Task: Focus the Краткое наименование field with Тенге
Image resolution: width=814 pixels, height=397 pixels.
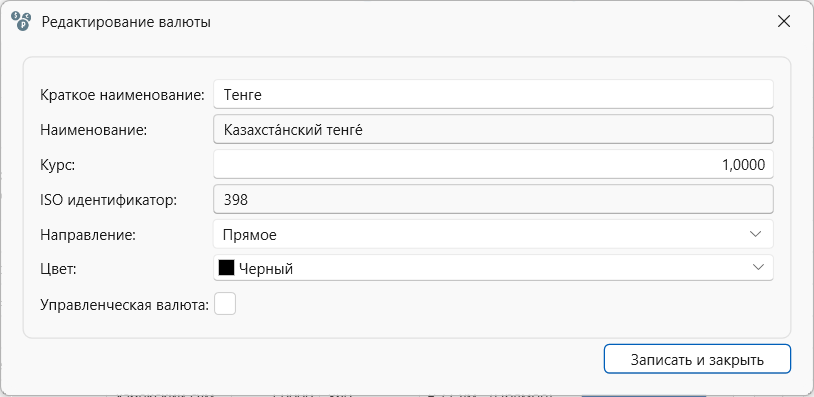Action: 493,94
